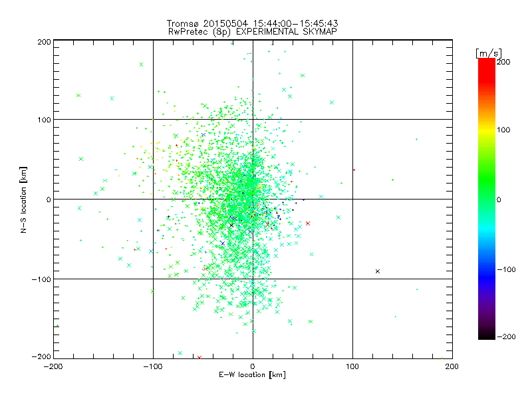The width and height of the screenshot is (532, 399).
Task: Click the y-axis tick label '200'
Action: [x=45, y=42]
